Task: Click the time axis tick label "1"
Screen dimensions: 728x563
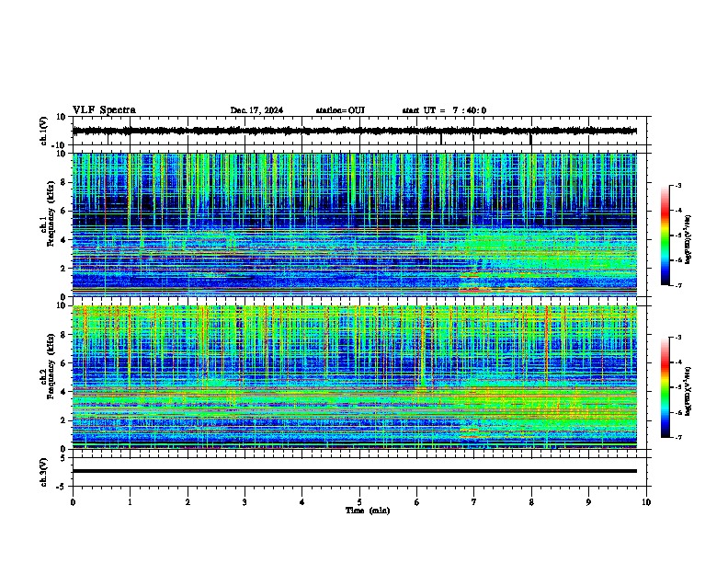Action: click(x=130, y=502)
